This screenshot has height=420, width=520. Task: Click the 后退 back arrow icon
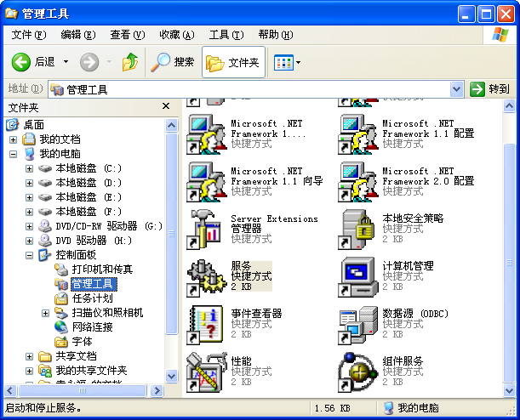point(21,62)
